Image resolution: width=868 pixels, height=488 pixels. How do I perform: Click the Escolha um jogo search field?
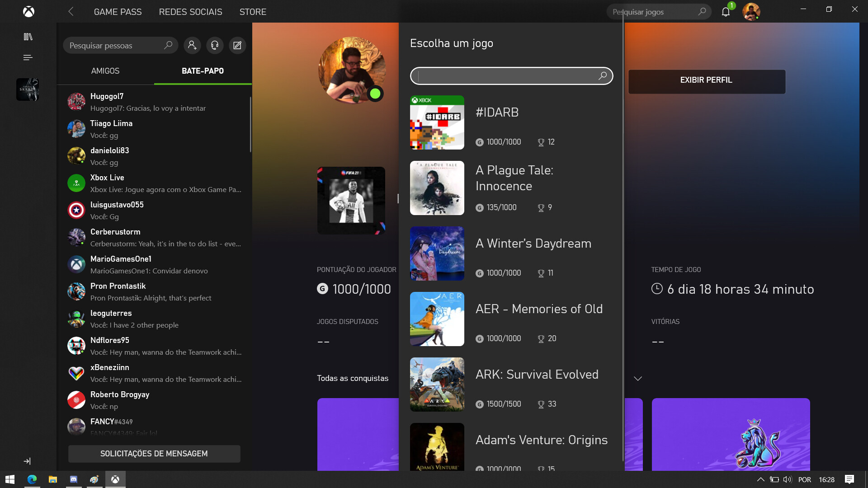(x=506, y=76)
